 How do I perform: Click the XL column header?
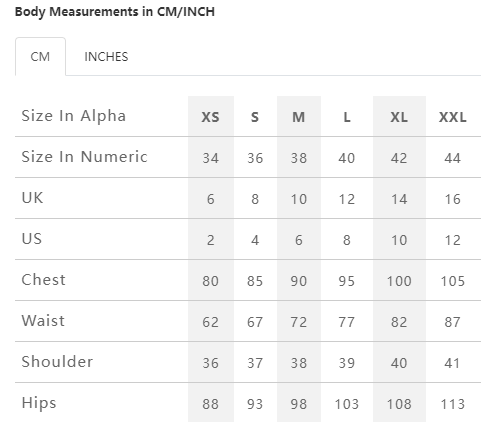tap(399, 117)
